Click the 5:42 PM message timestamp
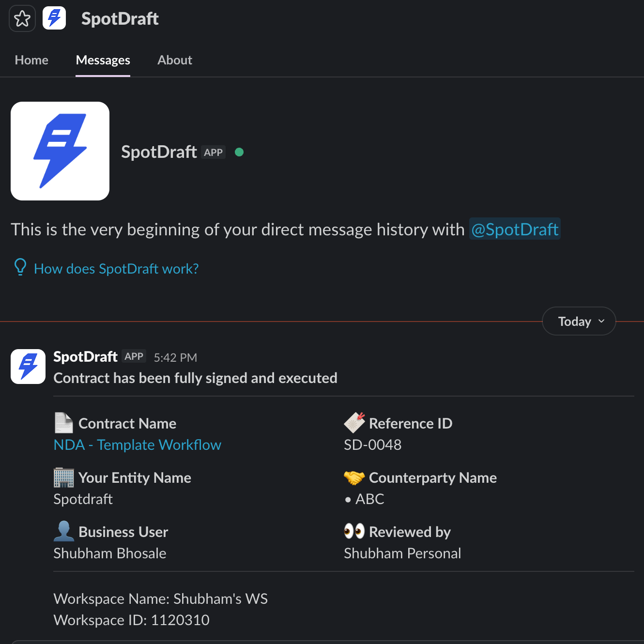Viewport: 644px width, 644px height. tap(175, 358)
